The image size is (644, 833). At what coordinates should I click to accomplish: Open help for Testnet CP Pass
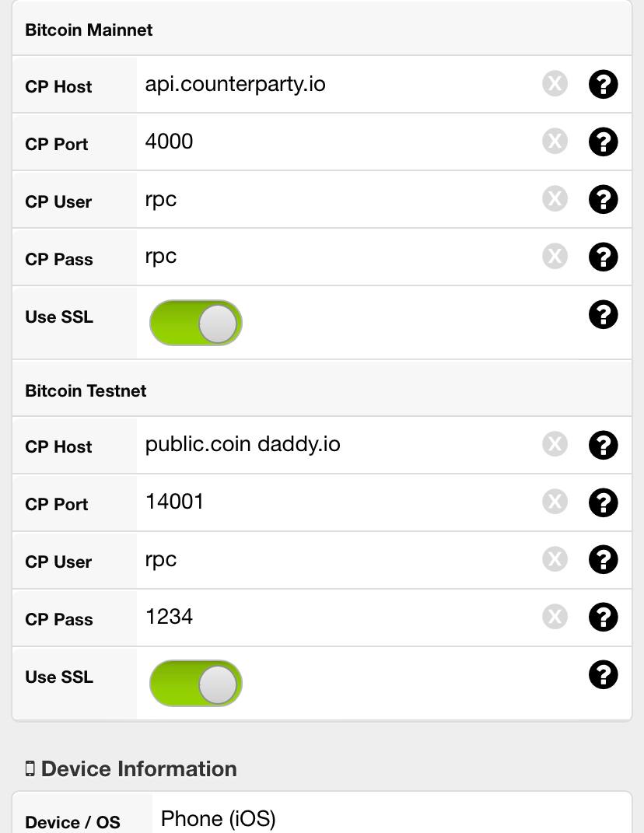pyautogui.click(x=603, y=617)
